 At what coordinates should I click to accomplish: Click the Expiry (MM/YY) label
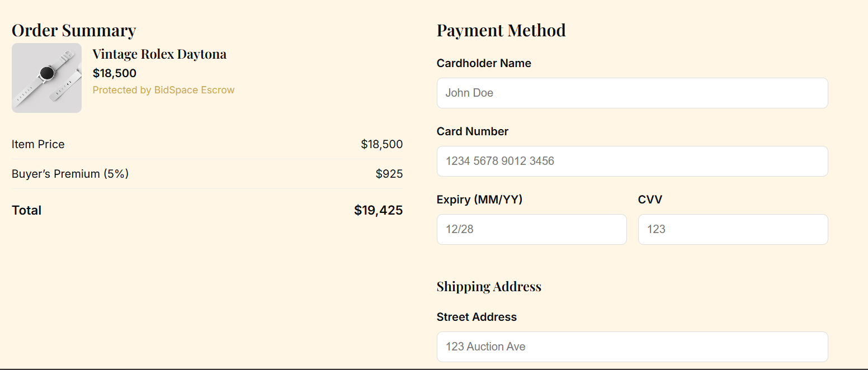coord(479,200)
